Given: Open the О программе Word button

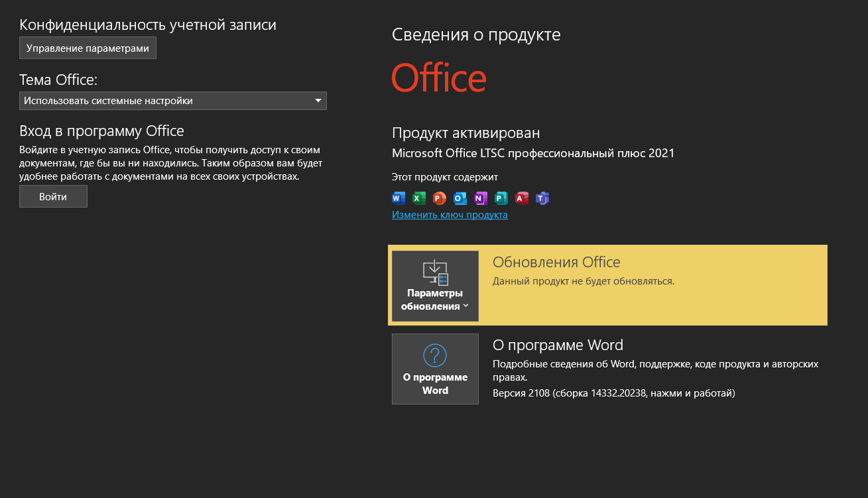Looking at the screenshot, I should coord(435,369).
